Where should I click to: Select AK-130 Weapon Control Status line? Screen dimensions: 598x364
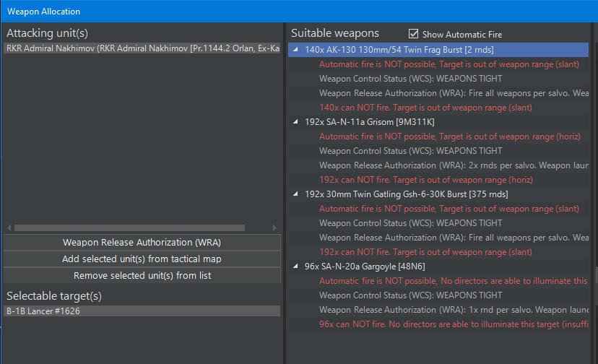pos(410,79)
